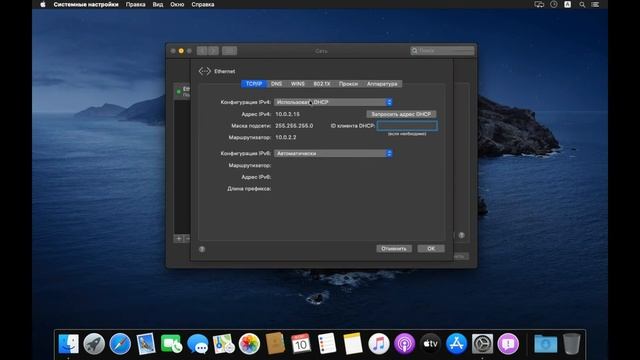Switch to DNS tab
Viewport: 640px width, 360px height.
276,84
